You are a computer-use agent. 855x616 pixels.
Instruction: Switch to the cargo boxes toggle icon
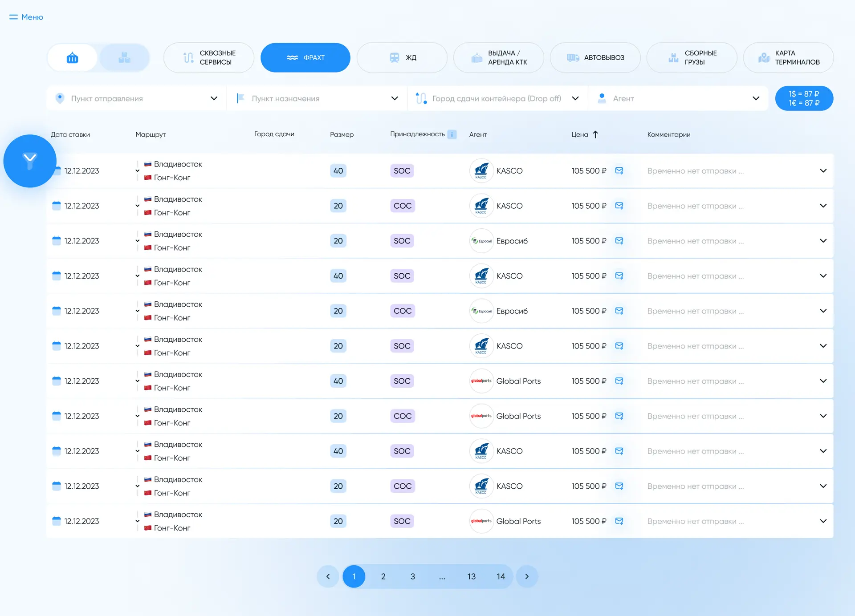point(124,57)
